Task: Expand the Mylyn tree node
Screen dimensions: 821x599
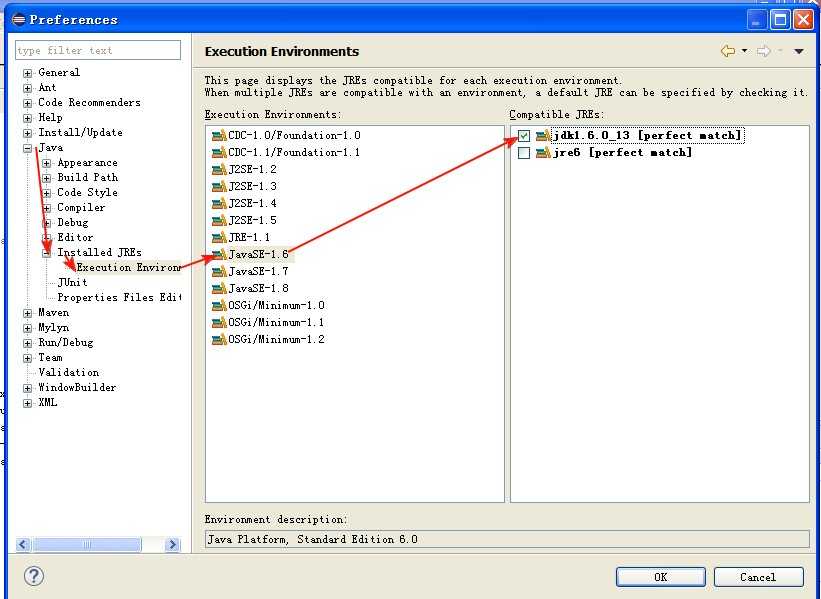Action: point(28,328)
